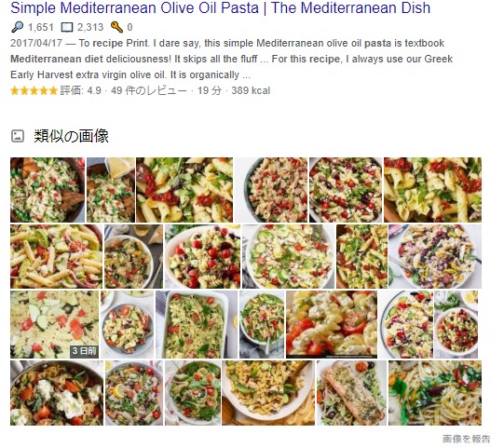
Task: Open the Simple Mediterranean Olive Oil Pasta link
Action: pyautogui.click(x=220, y=8)
